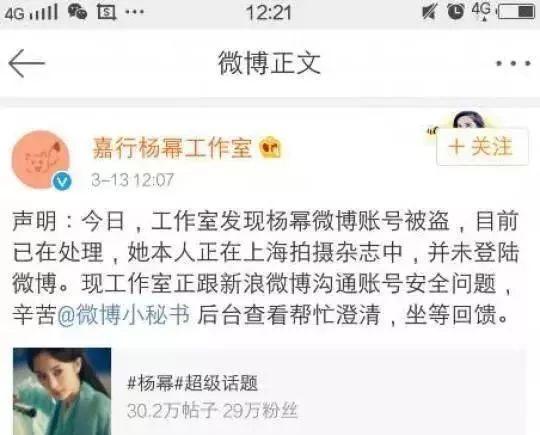540x435 pixels.
Task: Tap the alarm clock status icon
Action: (x=455, y=12)
